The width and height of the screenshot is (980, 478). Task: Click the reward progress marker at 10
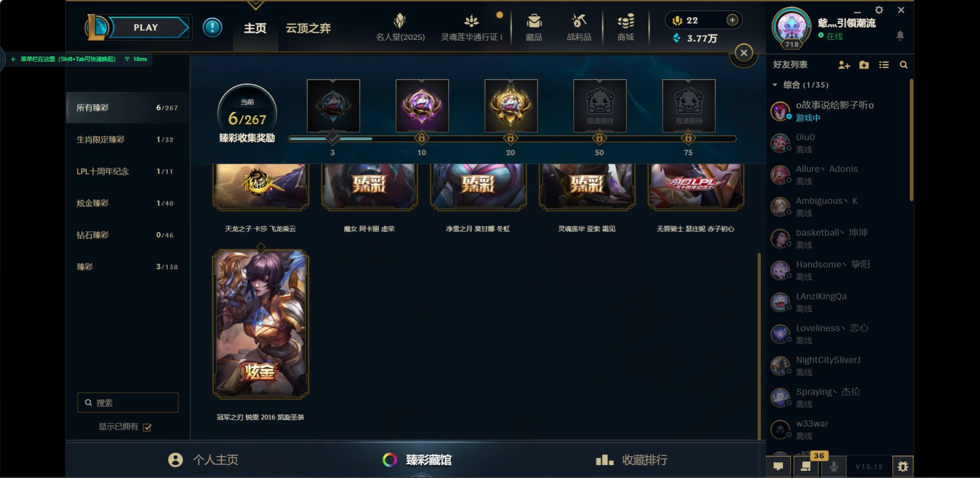click(x=422, y=138)
